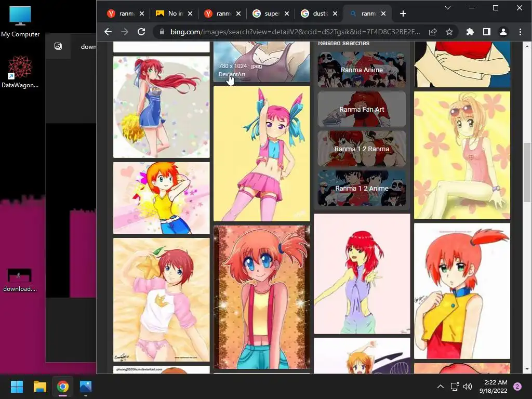This screenshot has height=399, width=532.
Task: Open the Windows Start menu
Action: point(17,387)
